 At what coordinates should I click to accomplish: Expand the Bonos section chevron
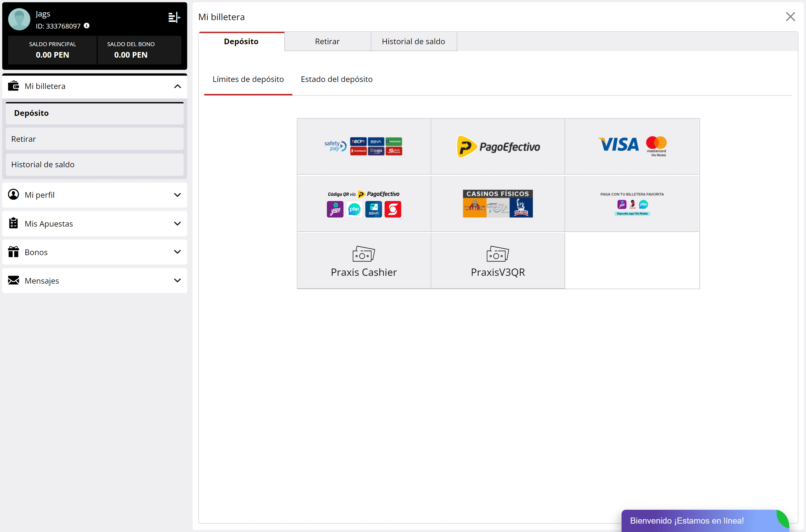(177, 252)
